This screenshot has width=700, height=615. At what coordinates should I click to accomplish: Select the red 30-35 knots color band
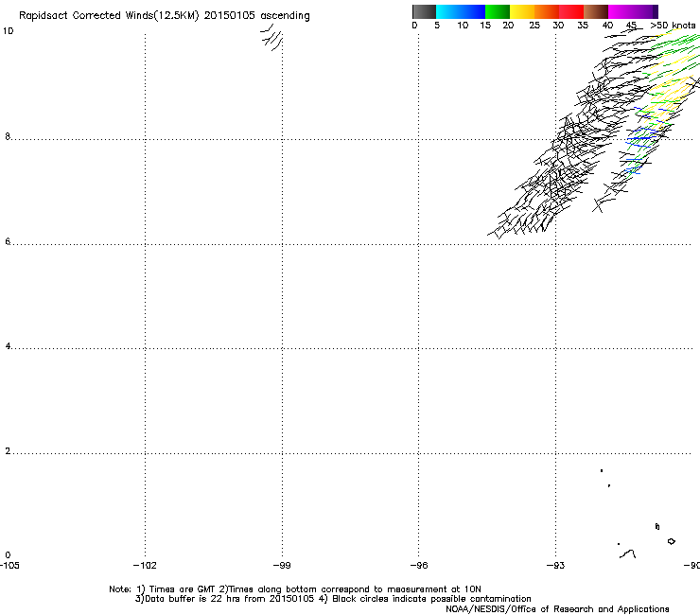[571, 11]
